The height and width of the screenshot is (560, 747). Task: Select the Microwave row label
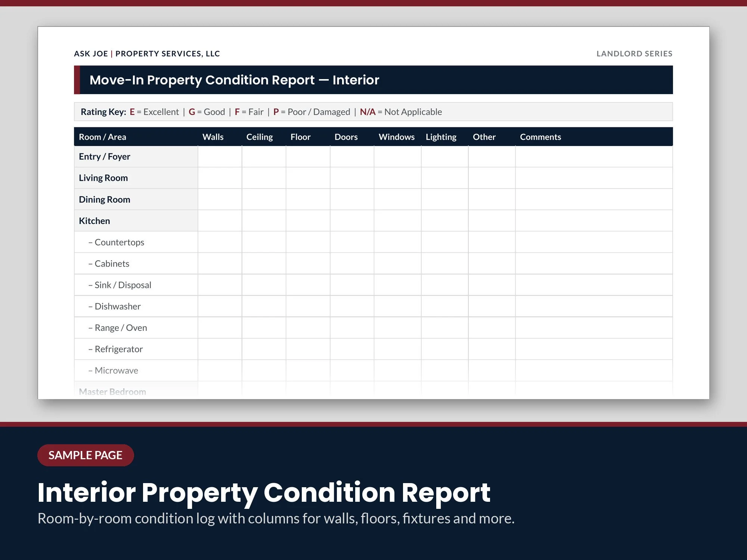tap(113, 370)
